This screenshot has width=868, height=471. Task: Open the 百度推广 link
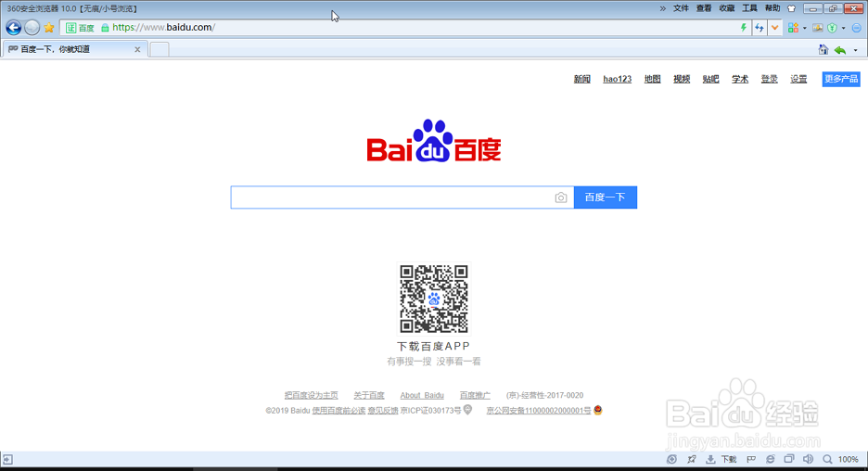point(475,395)
